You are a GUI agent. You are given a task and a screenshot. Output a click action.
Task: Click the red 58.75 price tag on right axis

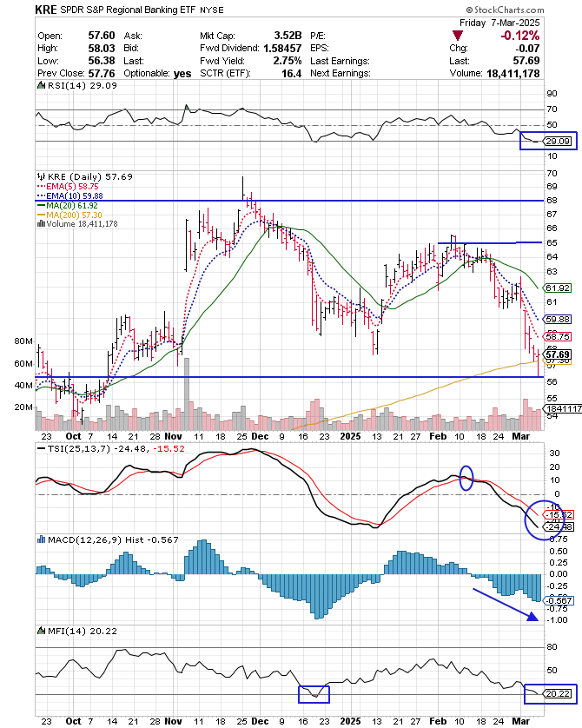click(558, 336)
